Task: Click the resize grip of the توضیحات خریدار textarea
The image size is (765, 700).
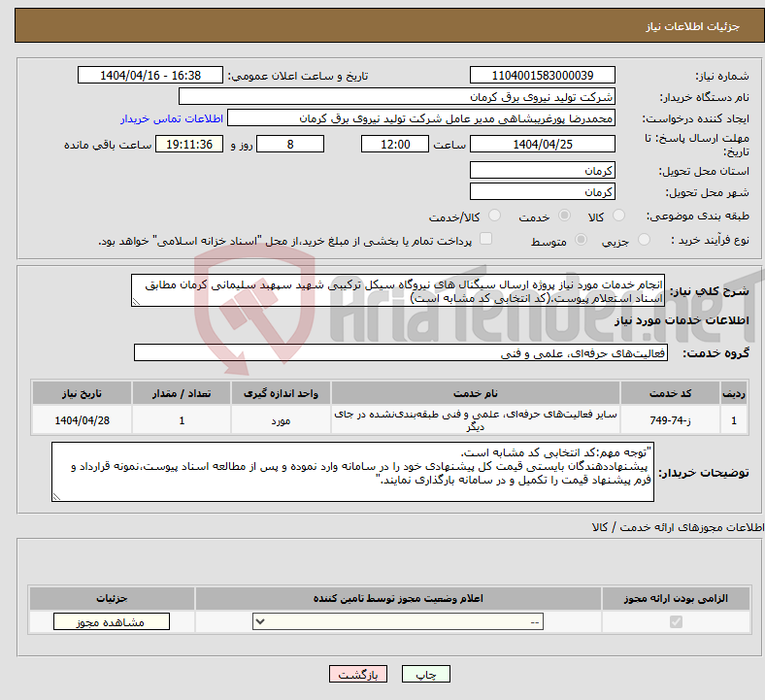Action: point(56,496)
